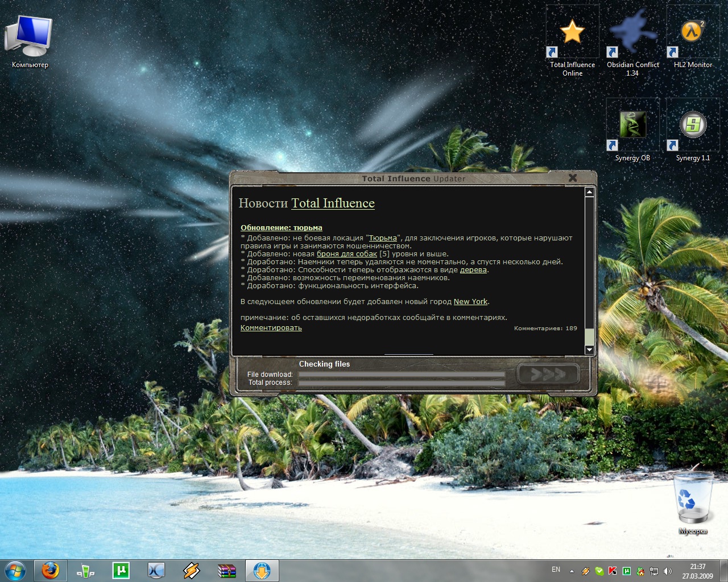Open the clock showing 21:37

698,571
